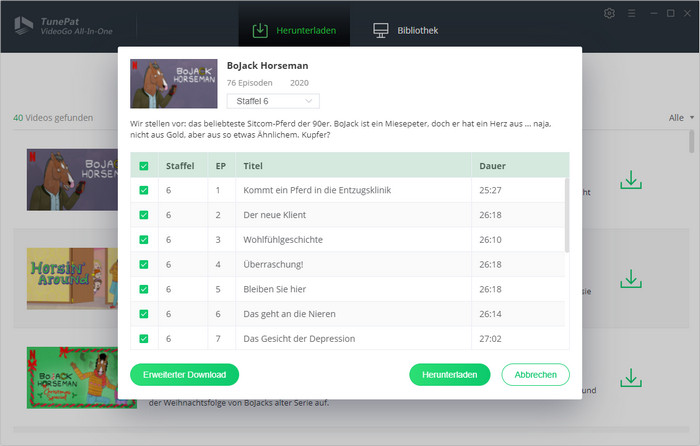
Task: Open the Alle filter dropdown
Action: click(x=681, y=118)
